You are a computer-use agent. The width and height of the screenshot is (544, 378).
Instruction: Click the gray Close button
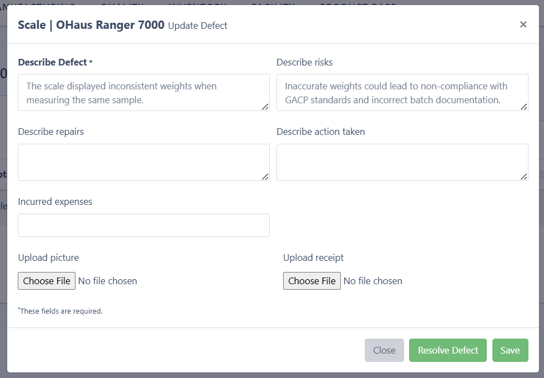[384, 350]
